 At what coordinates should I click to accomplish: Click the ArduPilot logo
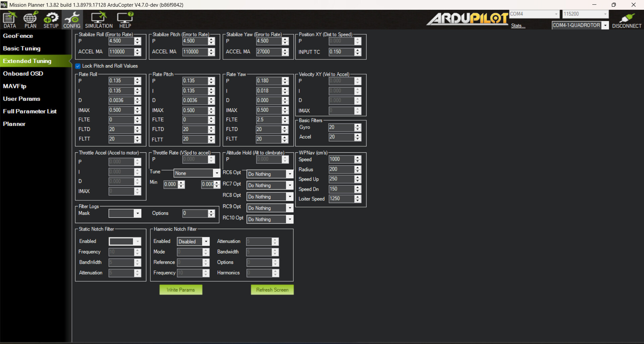468,19
